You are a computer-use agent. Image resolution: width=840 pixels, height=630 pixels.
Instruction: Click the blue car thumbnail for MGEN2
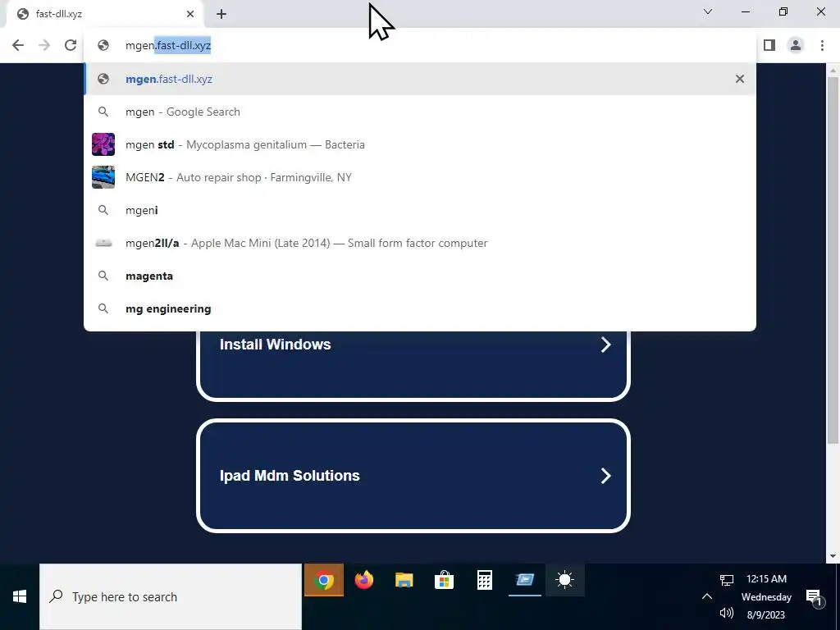103,177
